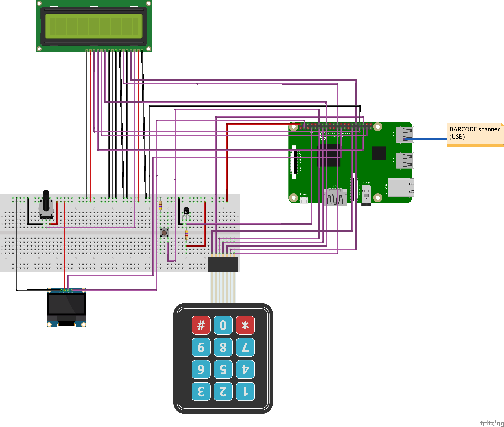Click the 4 key on keypad

click(245, 369)
